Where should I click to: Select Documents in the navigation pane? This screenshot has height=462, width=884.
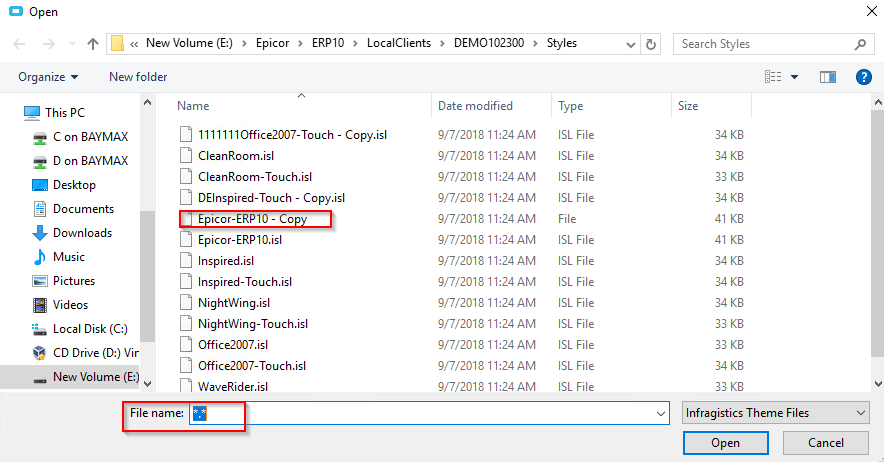point(73,209)
